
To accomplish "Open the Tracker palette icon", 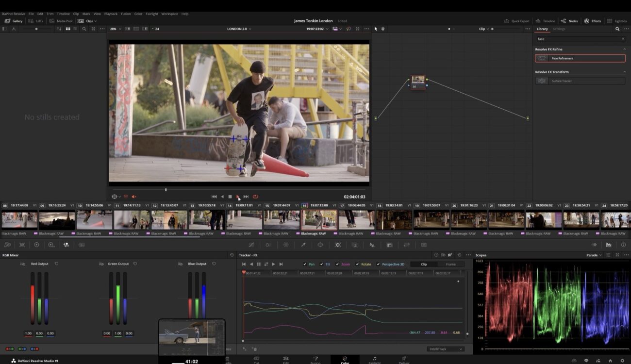I will pos(338,245).
